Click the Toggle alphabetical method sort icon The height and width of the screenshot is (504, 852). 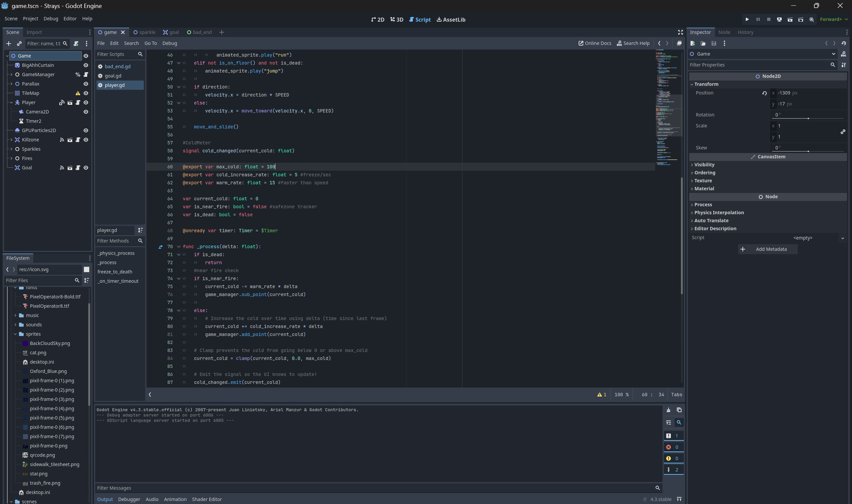[140, 230]
